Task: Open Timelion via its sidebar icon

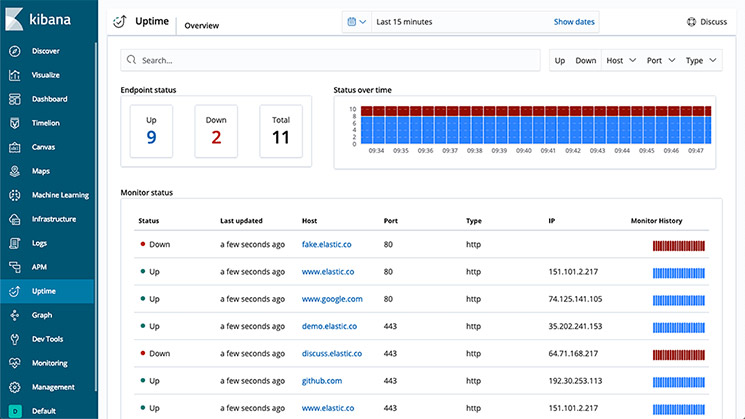Action: pos(15,123)
